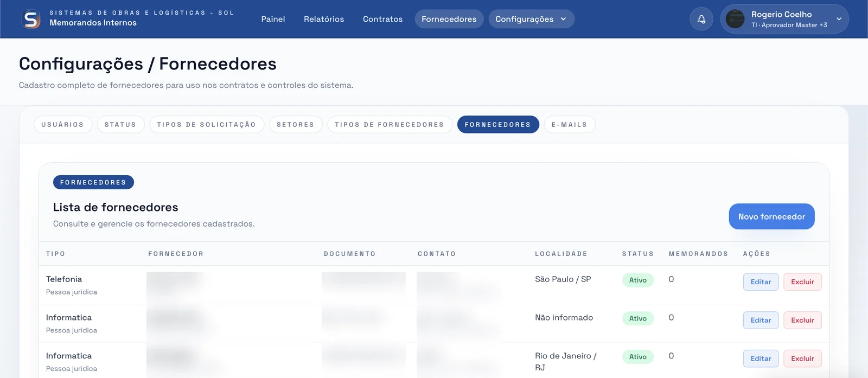Switch to the Setores tab
The image size is (868, 378).
coord(296,124)
